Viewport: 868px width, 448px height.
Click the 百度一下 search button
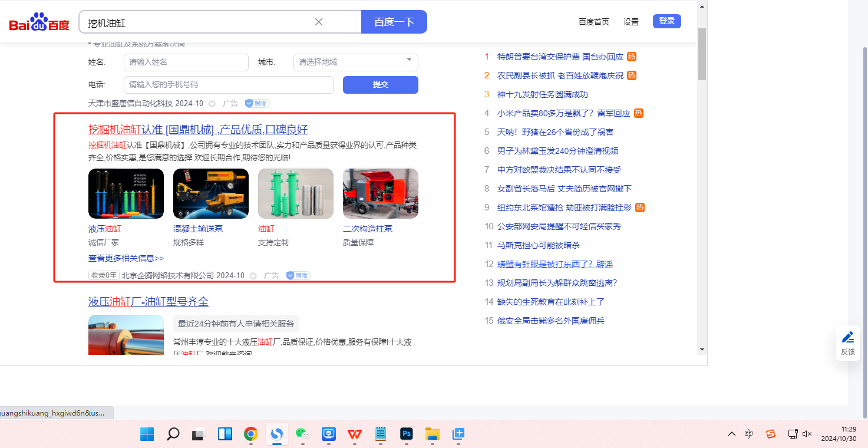click(x=394, y=22)
